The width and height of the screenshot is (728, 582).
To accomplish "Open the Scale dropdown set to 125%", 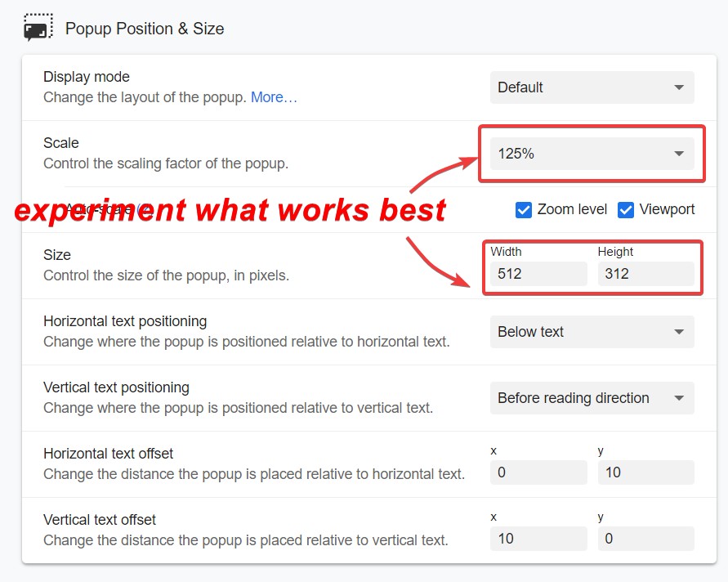I will pos(592,154).
